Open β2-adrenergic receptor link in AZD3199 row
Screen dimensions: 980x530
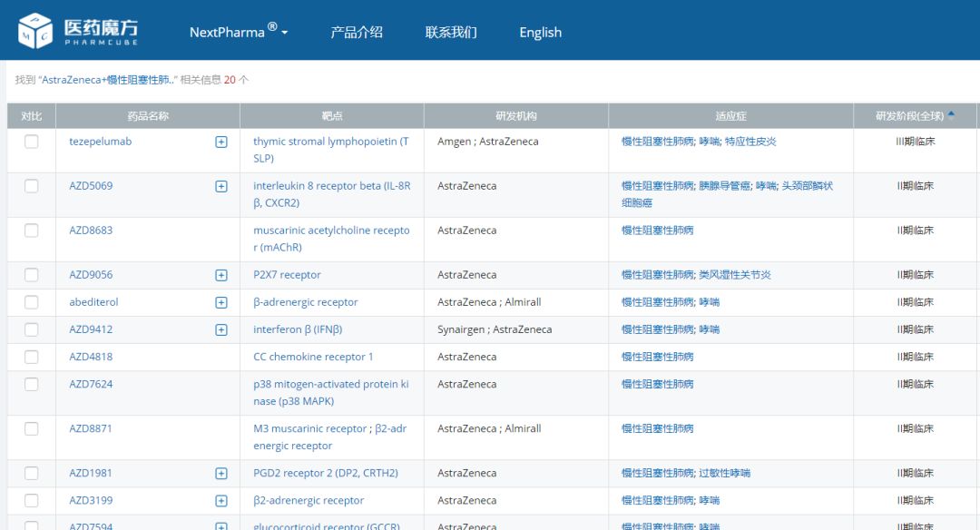(309, 500)
